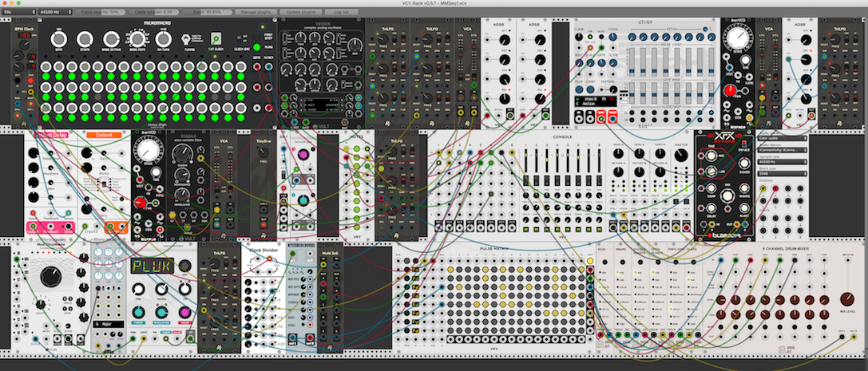
Task: Click the first ADSR ATT knob
Action: tap(505, 41)
